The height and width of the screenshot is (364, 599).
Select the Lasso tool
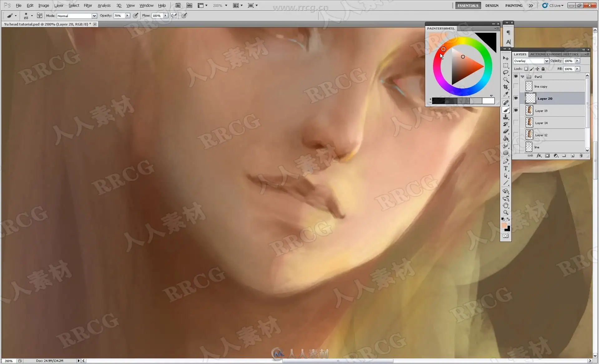[x=506, y=73]
